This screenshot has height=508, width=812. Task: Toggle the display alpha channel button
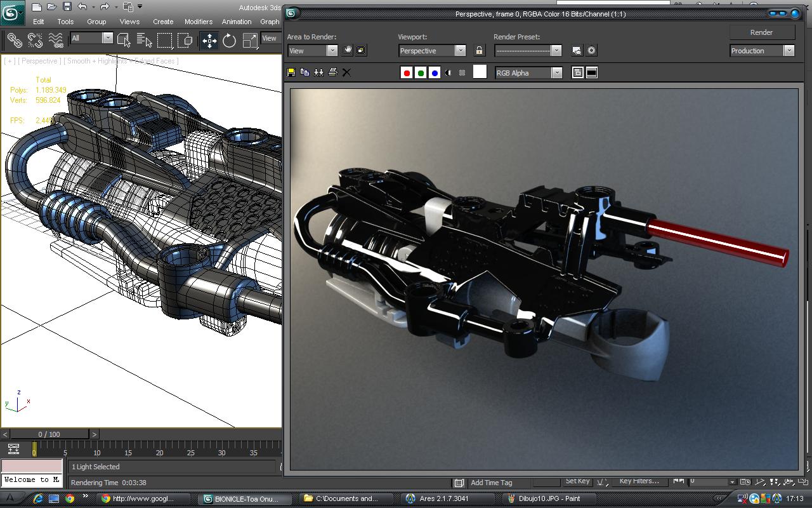pos(449,73)
